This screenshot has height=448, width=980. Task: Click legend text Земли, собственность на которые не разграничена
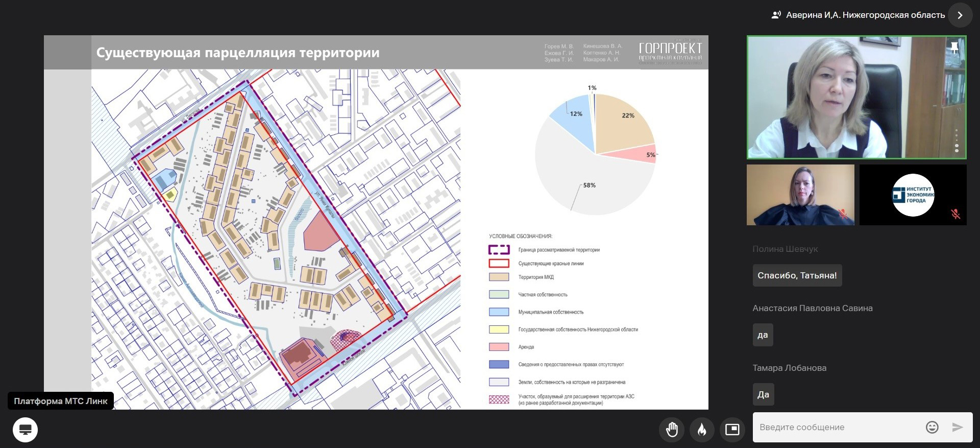pyautogui.click(x=572, y=382)
